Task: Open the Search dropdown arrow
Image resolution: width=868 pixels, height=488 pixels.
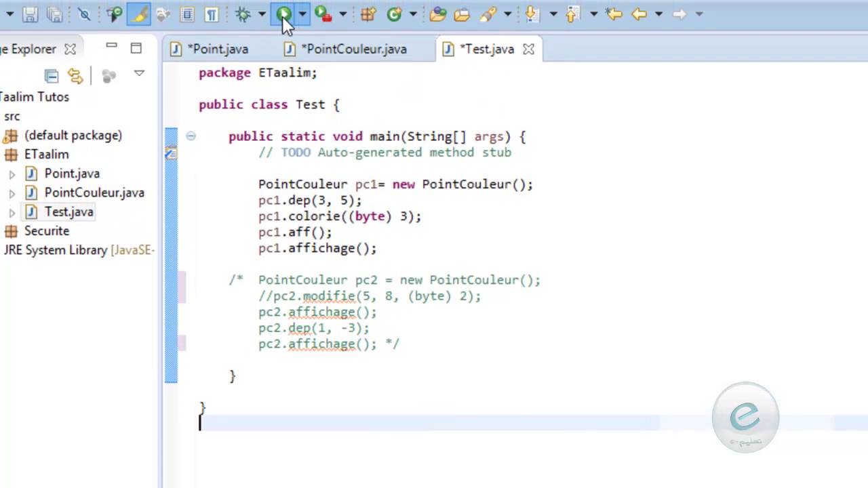Action: (507, 14)
